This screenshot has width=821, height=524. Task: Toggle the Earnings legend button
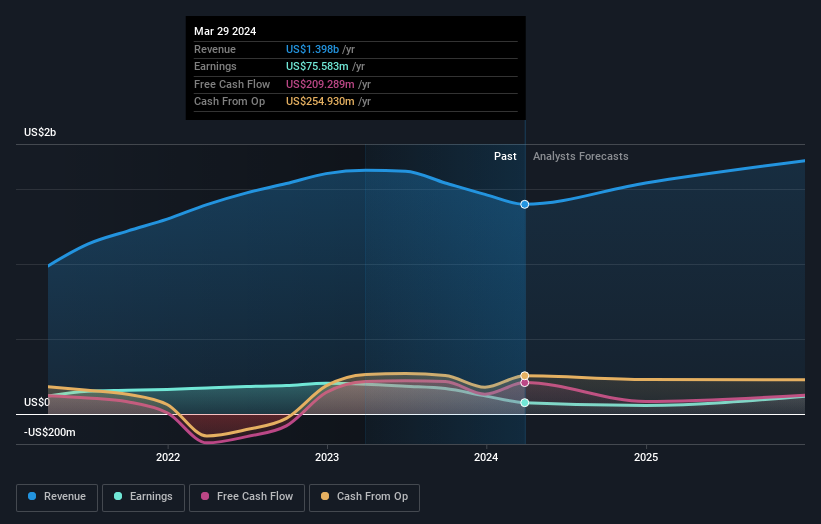click(143, 497)
